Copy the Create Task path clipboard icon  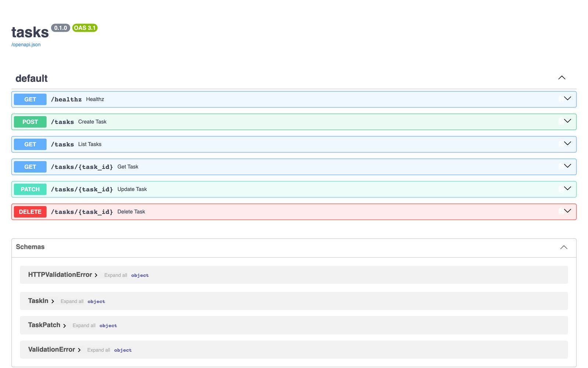coord(561,121)
